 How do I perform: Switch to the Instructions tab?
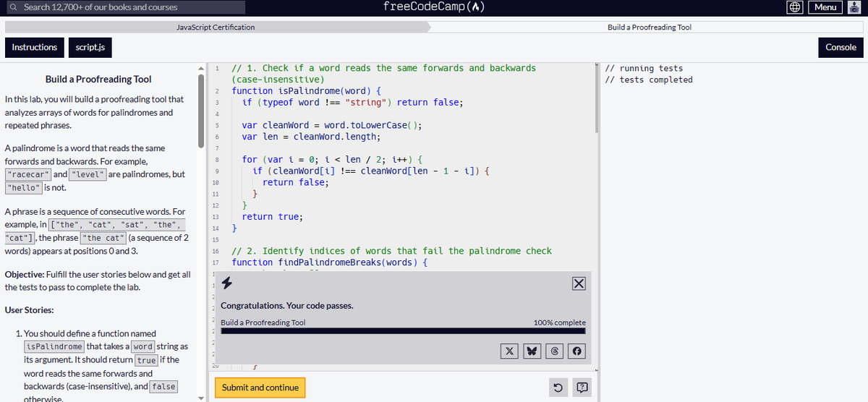(34, 47)
